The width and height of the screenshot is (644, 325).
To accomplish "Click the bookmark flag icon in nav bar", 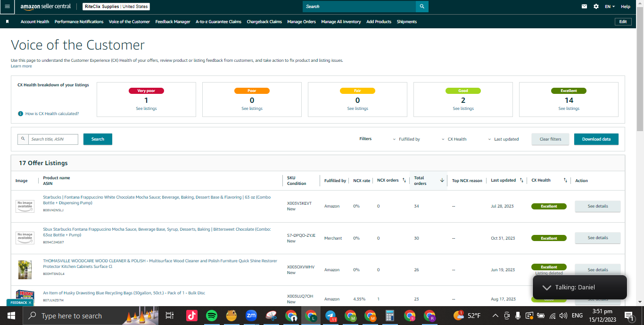I will [7, 22].
